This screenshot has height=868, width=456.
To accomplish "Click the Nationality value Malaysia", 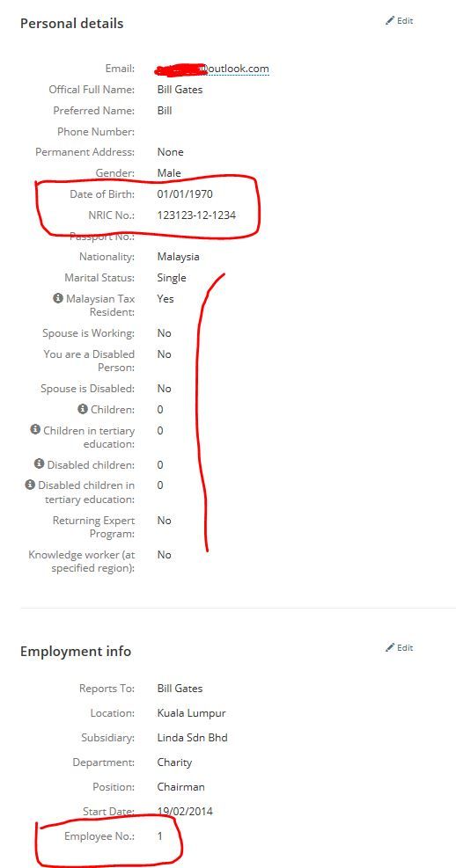I will [179, 257].
